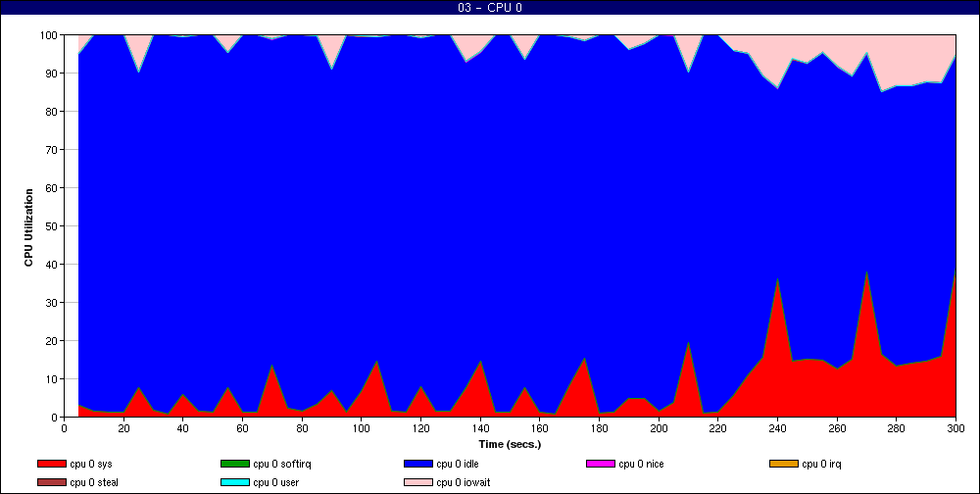The width and height of the screenshot is (980, 494).
Task: Click the red cpu 0 sys legend swatch
Action: [x=51, y=464]
